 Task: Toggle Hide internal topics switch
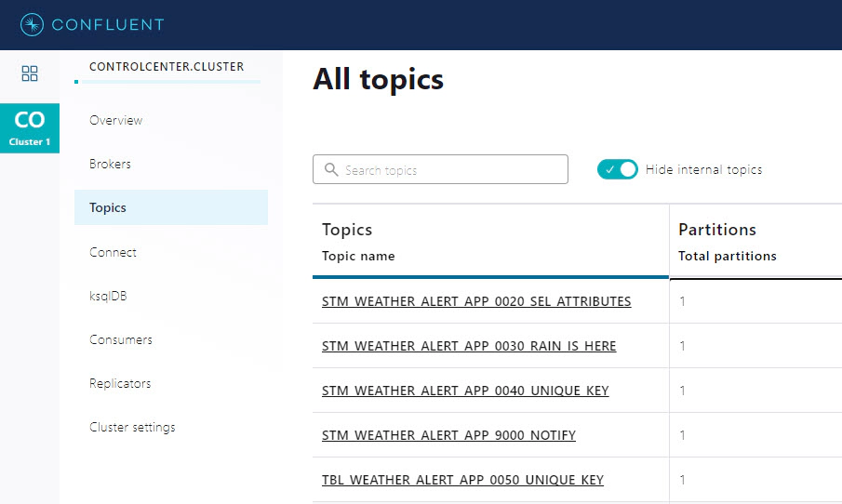(x=618, y=169)
